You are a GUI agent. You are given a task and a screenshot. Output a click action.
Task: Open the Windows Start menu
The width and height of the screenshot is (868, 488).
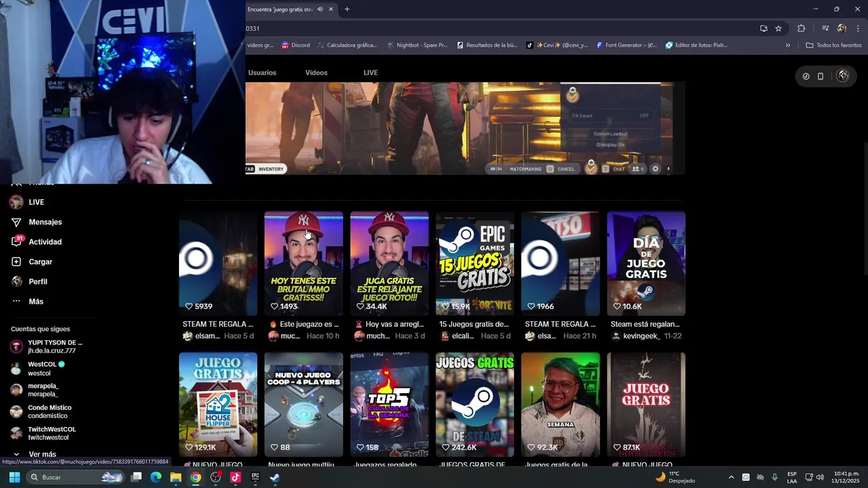[x=14, y=477]
